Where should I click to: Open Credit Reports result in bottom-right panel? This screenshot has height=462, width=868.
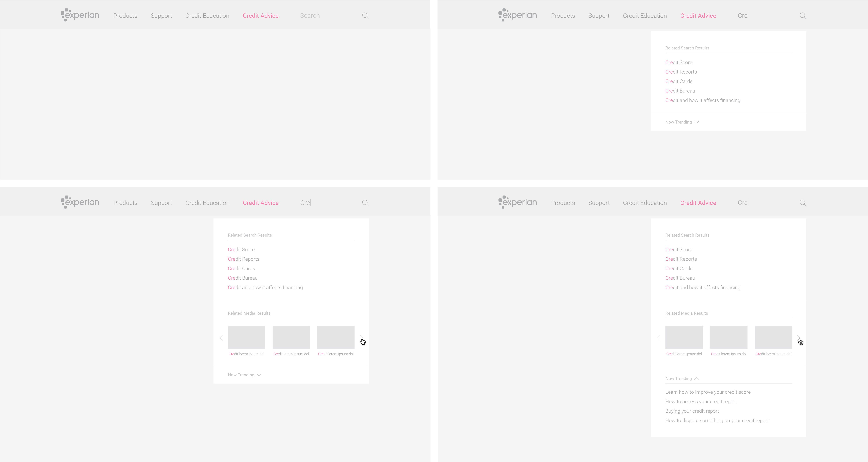click(x=681, y=259)
